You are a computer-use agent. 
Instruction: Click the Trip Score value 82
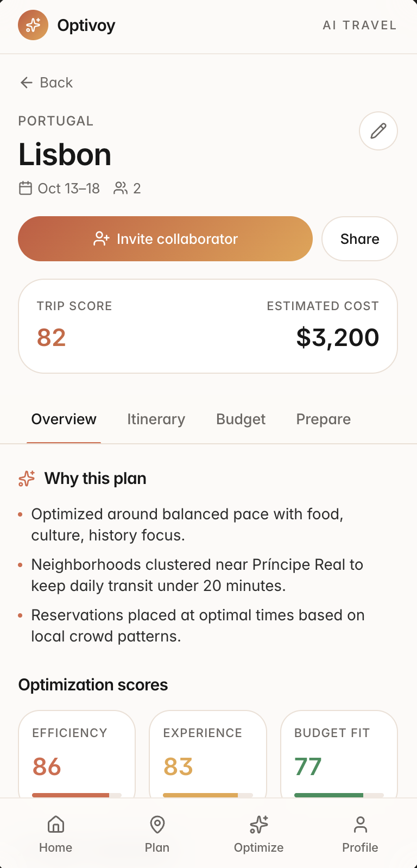point(52,337)
